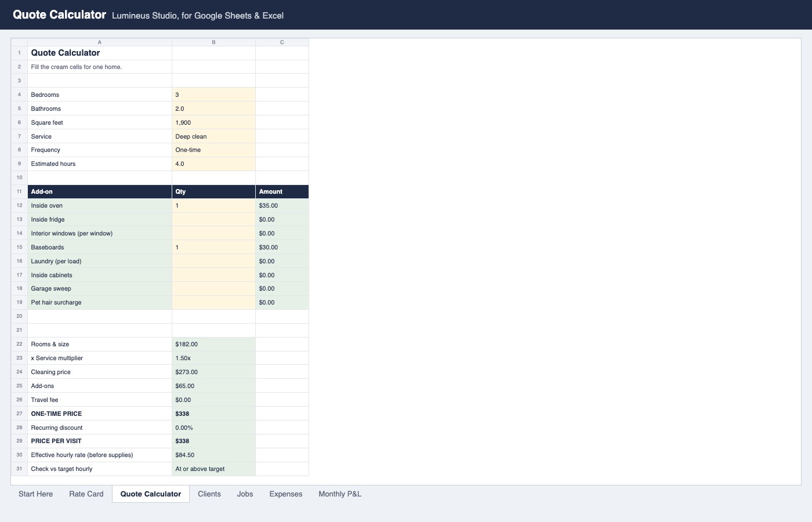The image size is (812, 522).
Task: Select the Quote Calculator title cell
Action: click(100, 53)
